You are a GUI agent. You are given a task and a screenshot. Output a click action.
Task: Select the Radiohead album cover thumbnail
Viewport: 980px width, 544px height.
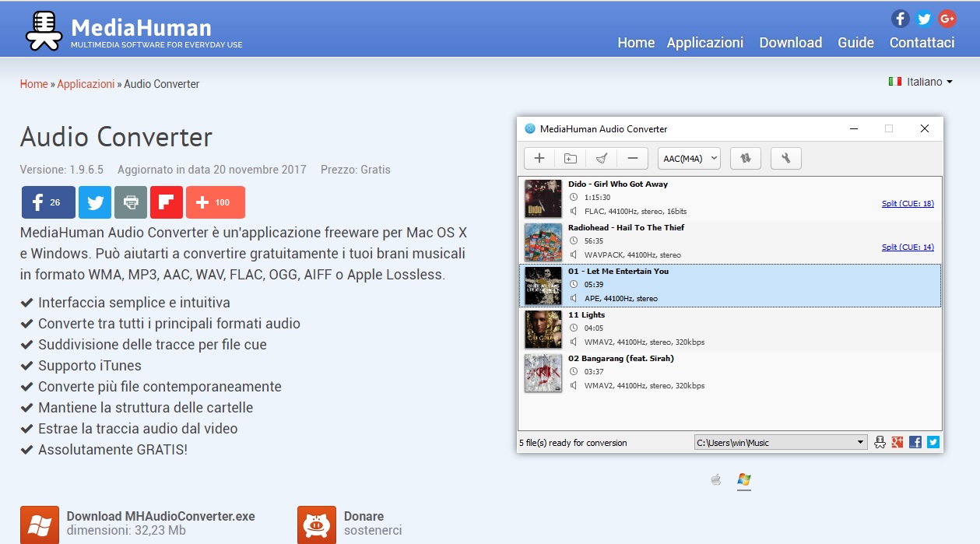(x=543, y=242)
